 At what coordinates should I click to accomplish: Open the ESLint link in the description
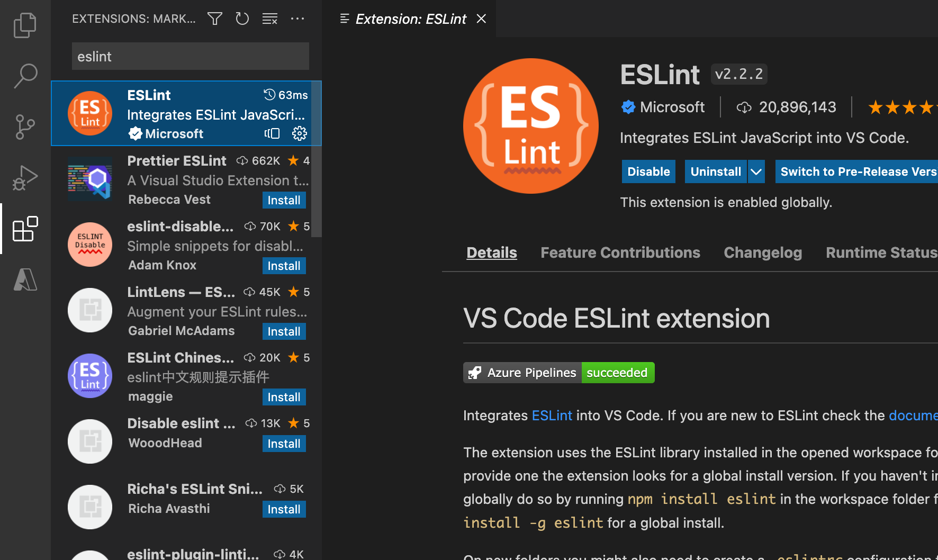point(552,416)
